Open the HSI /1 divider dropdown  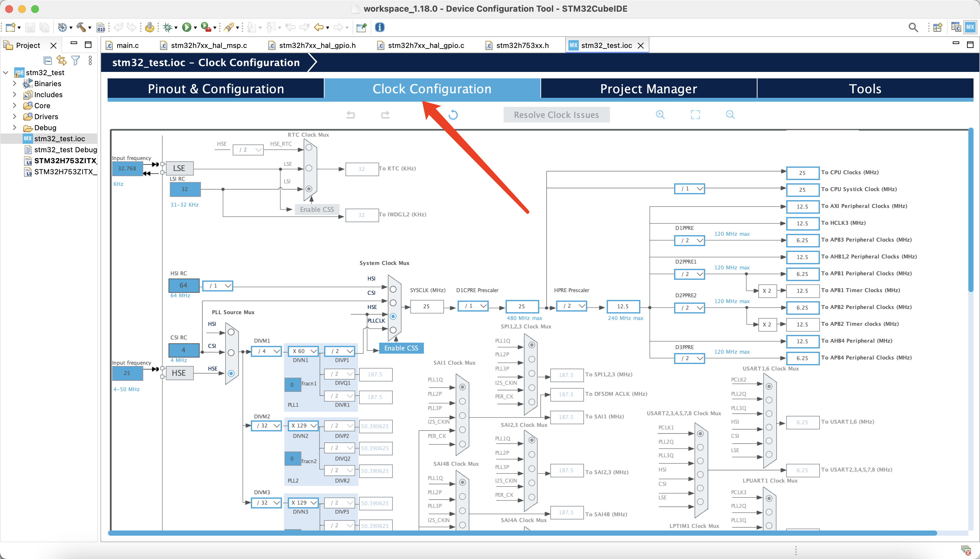(x=218, y=286)
